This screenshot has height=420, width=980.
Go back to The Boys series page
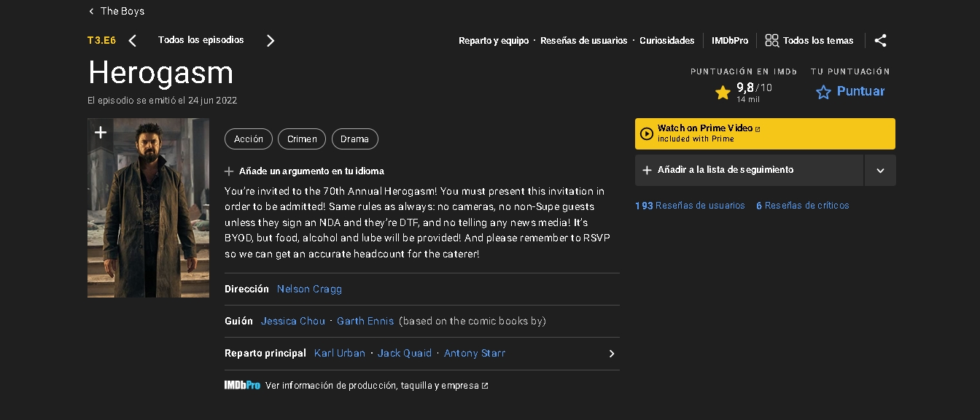117,11
